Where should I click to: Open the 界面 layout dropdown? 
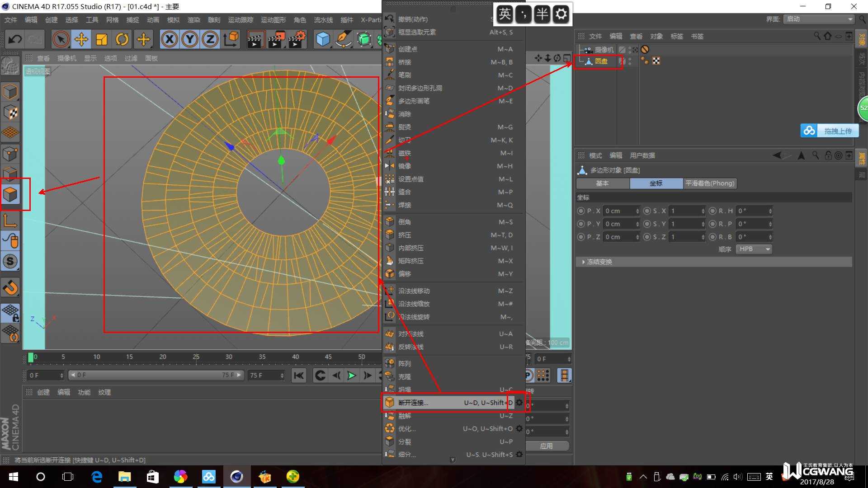point(819,19)
